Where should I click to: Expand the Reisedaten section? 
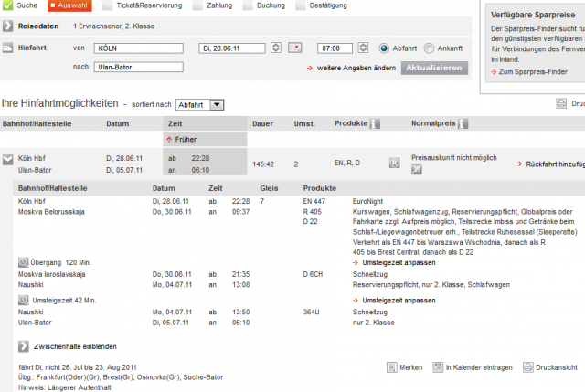pos(8,27)
